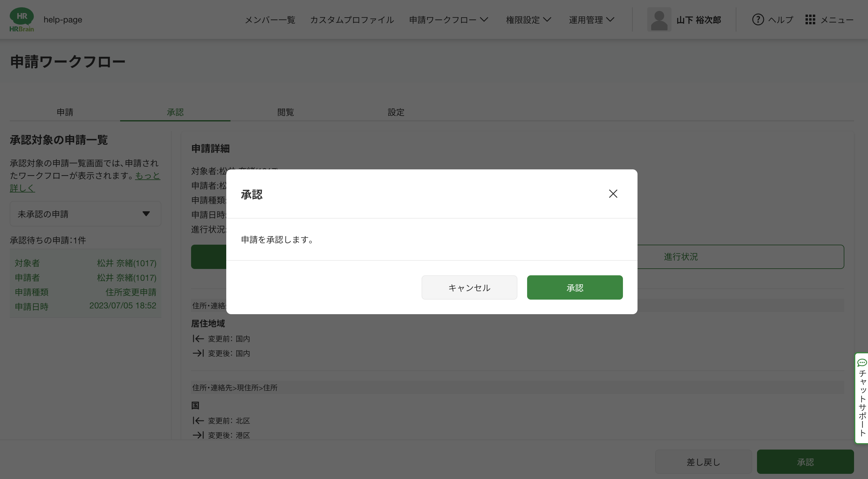Open the 設定 tab

coord(396,112)
